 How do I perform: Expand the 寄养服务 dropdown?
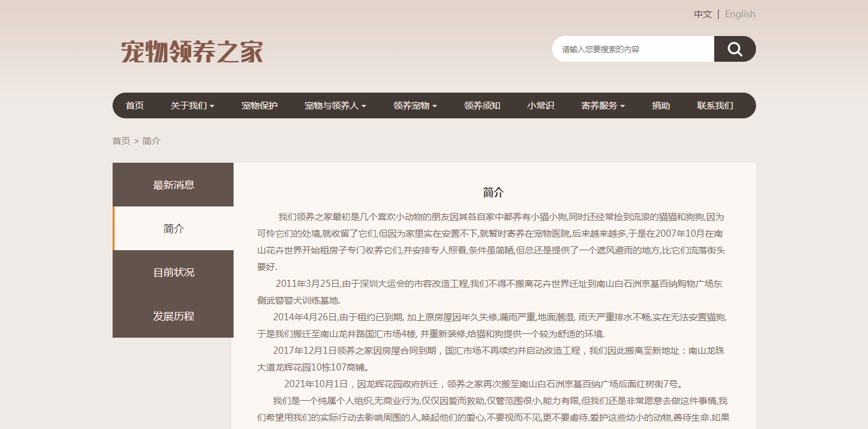(602, 105)
